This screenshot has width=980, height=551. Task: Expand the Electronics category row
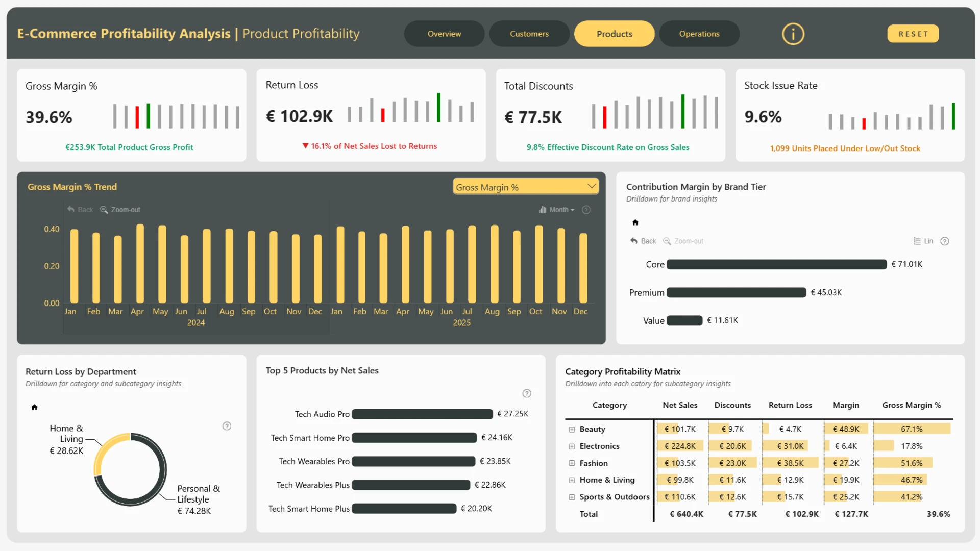coord(572,446)
